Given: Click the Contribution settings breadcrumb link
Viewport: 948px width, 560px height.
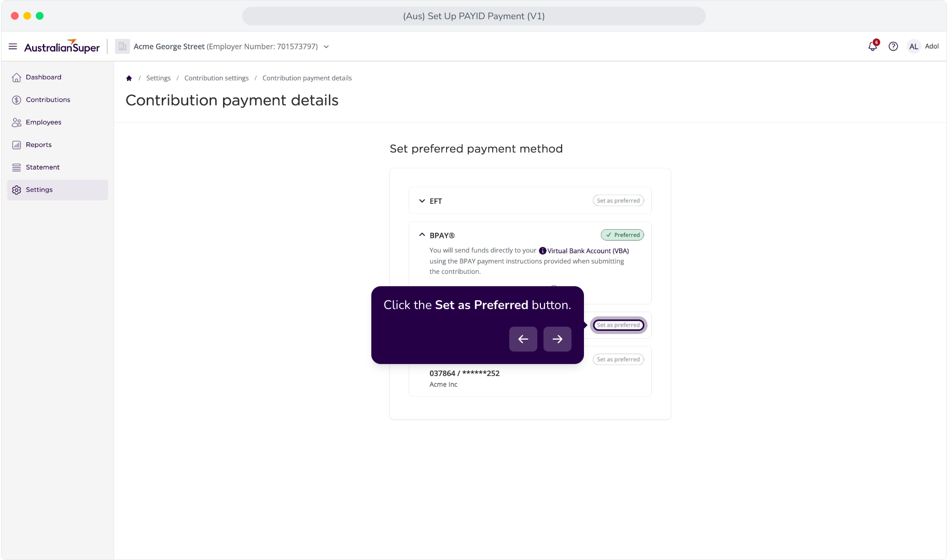Looking at the screenshot, I should pos(216,78).
